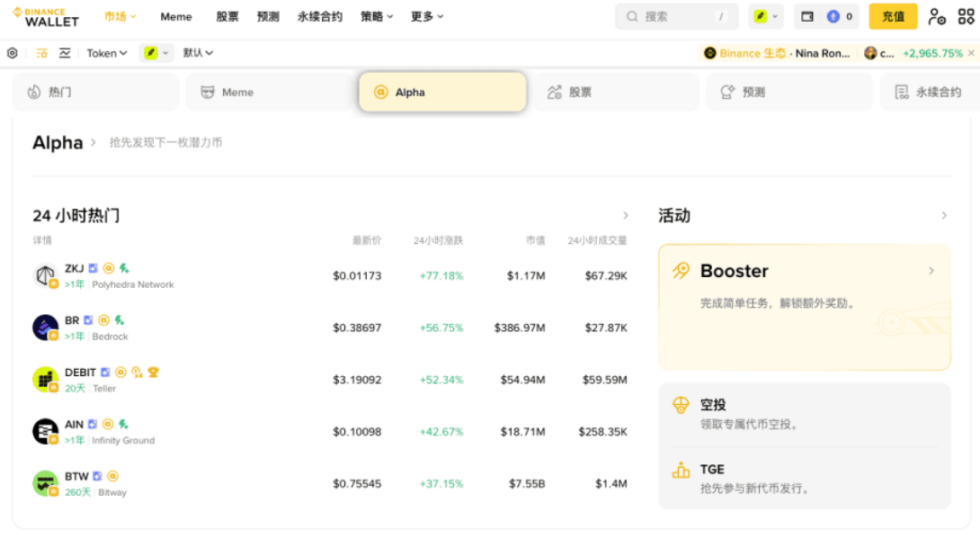Open 预测 in the top navigation
Image resolution: width=980 pixels, height=539 pixels.
pos(268,17)
